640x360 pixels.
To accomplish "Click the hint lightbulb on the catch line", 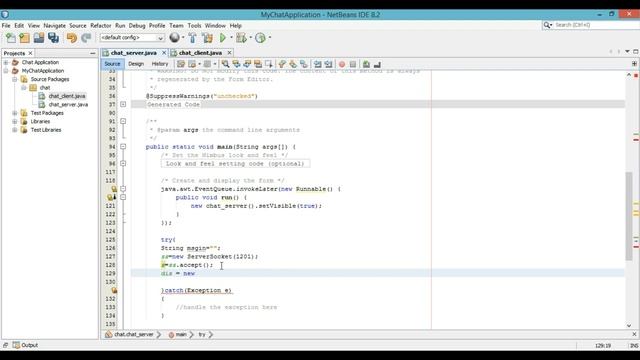I will point(114,290).
